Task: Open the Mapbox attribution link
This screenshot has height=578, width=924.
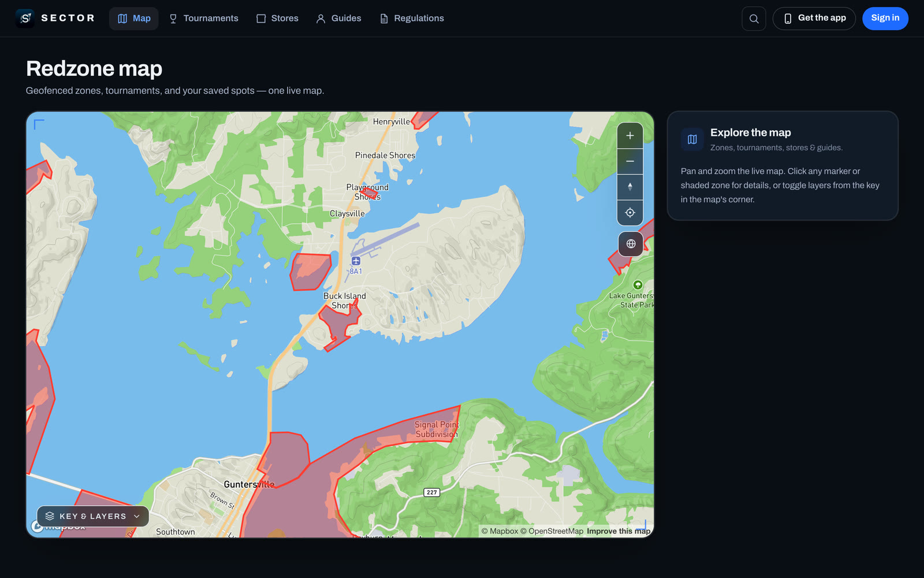Action: [500, 531]
